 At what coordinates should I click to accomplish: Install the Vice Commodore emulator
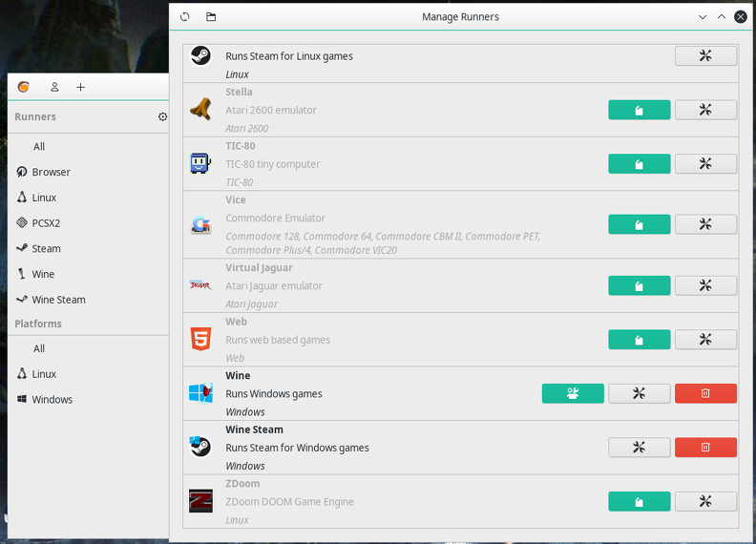[x=639, y=224]
